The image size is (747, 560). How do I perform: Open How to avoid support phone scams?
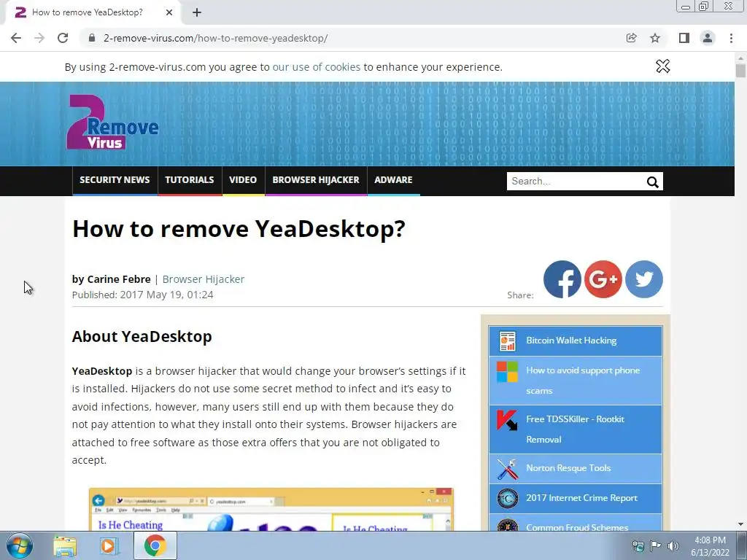tap(583, 381)
